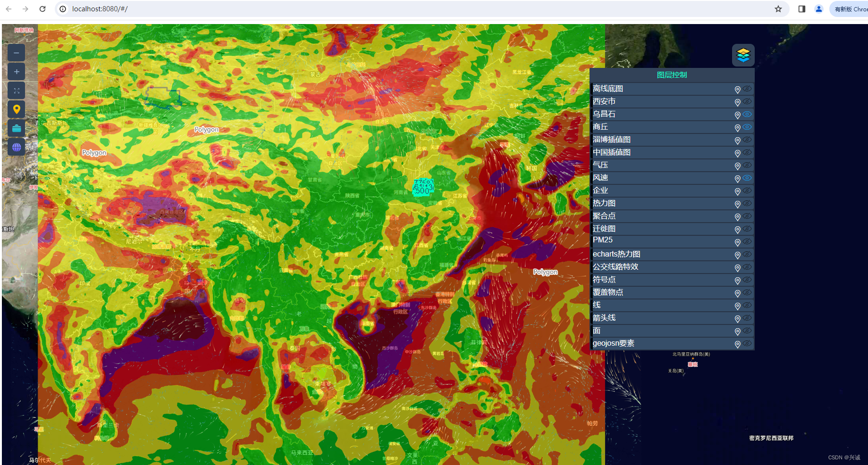Click the Chrome update available button
Viewport: 868px width, 465px height.
(850, 9)
